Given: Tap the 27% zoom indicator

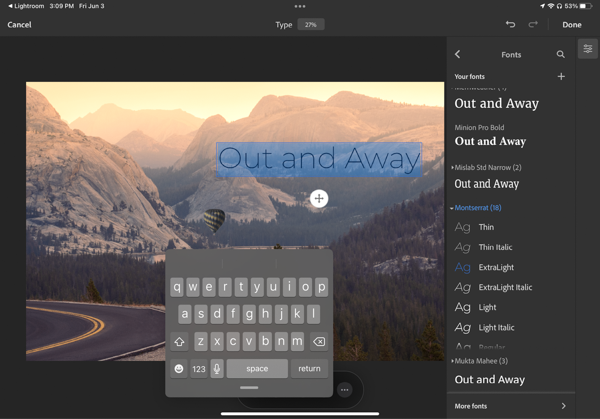Looking at the screenshot, I should click(311, 24).
